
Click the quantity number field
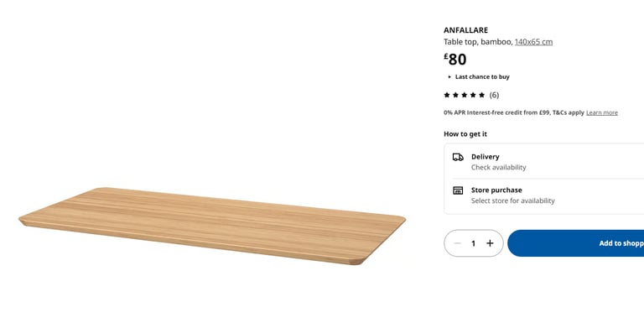coord(473,243)
